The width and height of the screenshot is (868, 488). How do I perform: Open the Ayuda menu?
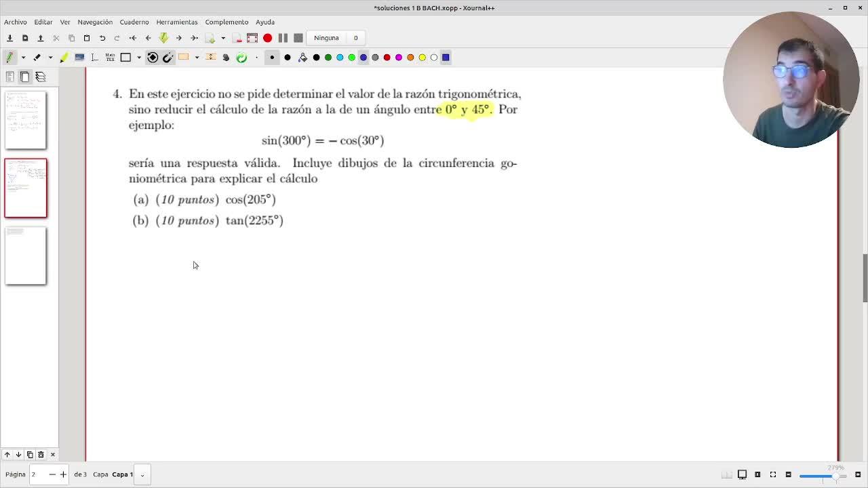click(265, 22)
